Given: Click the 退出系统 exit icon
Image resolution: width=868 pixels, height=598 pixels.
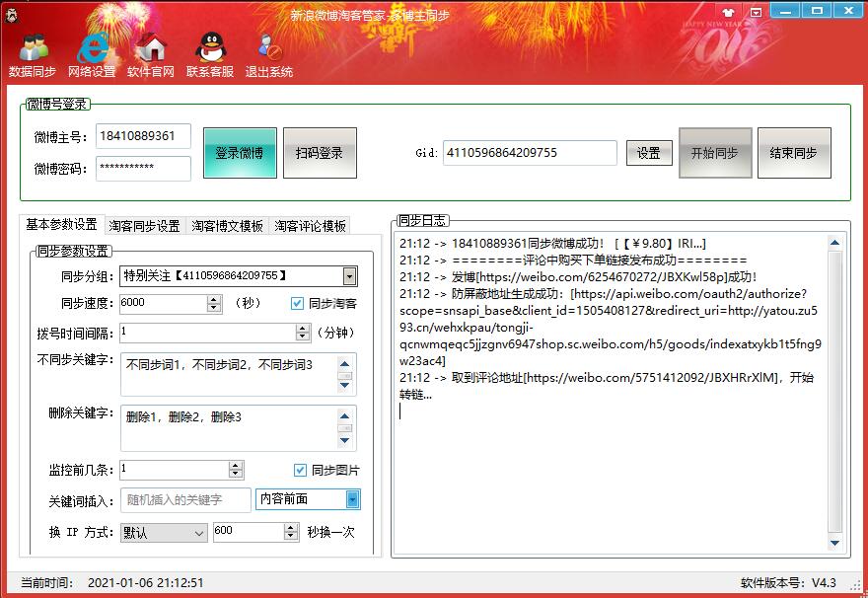Looking at the screenshot, I should (269, 55).
